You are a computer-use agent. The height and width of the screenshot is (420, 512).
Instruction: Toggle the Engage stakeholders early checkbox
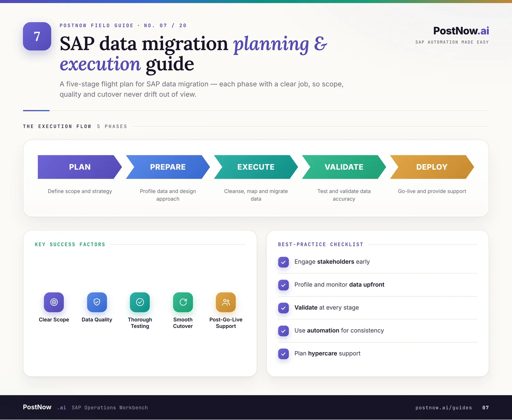283,262
